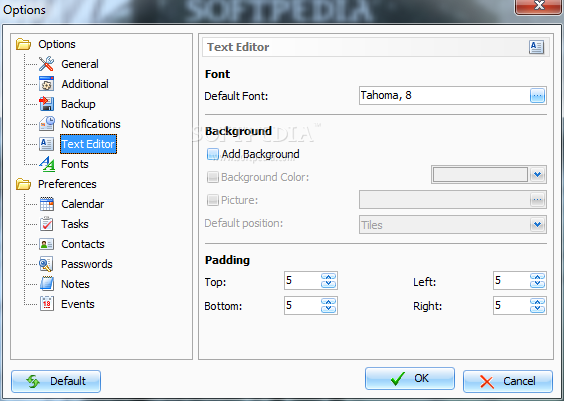Screen dimensions: 564x401
Task: Click the Top padding spinner arrows
Action: pyautogui.click(x=328, y=281)
